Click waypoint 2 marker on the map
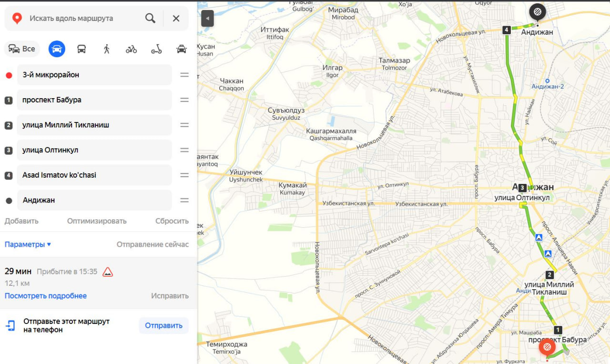This screenshot has height=364, width=610. point(549,274)
